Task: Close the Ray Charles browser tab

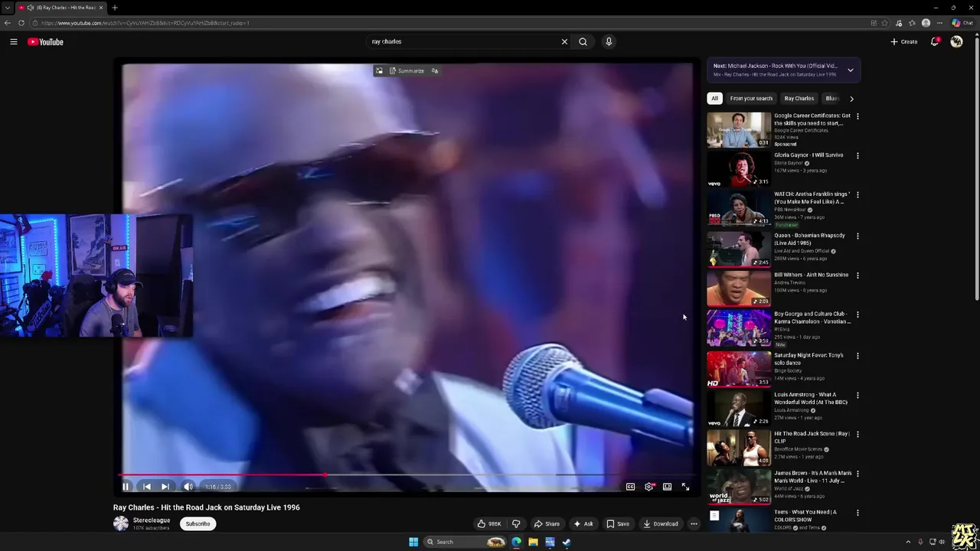Action: pyautogui.click(x=100, y=8)
